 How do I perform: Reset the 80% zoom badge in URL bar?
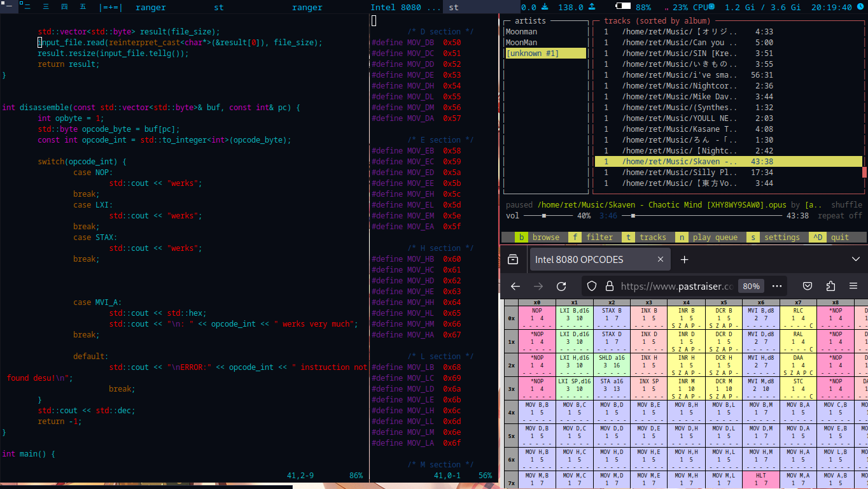751,287
